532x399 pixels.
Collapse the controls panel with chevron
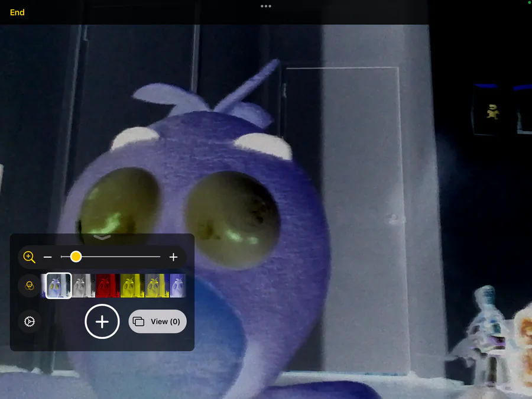(x=102, y=237)
